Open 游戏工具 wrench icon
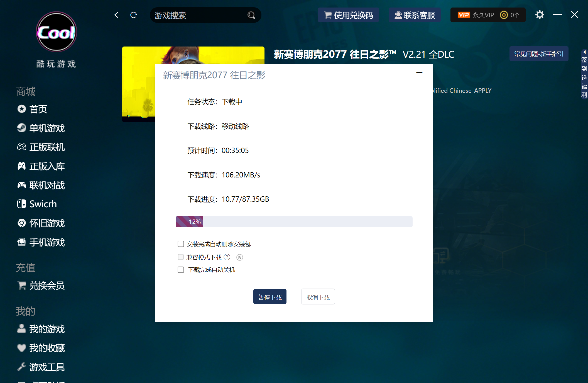The height and width of the screenshot is (383, 588). (x=21, y=367)
